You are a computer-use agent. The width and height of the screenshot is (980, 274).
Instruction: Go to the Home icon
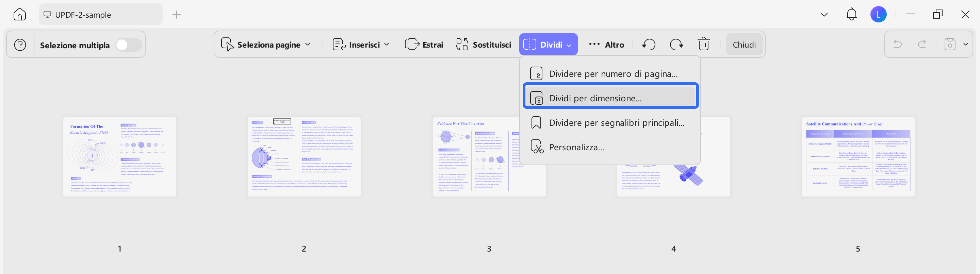pyautogui.click(x=19, y=14)
